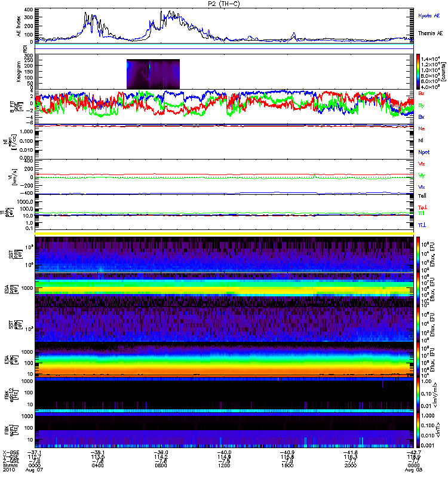Click the SST electrons Eflux color bar

418,324
